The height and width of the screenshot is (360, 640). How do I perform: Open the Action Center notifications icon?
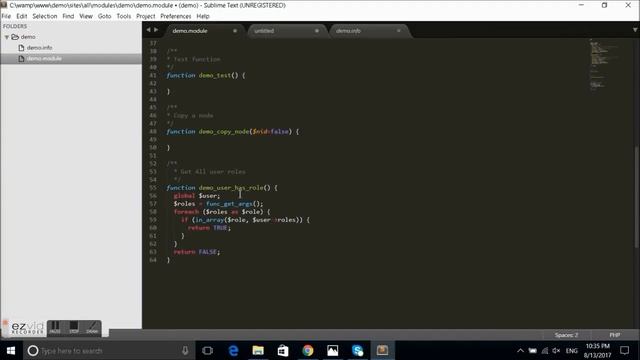624,351
